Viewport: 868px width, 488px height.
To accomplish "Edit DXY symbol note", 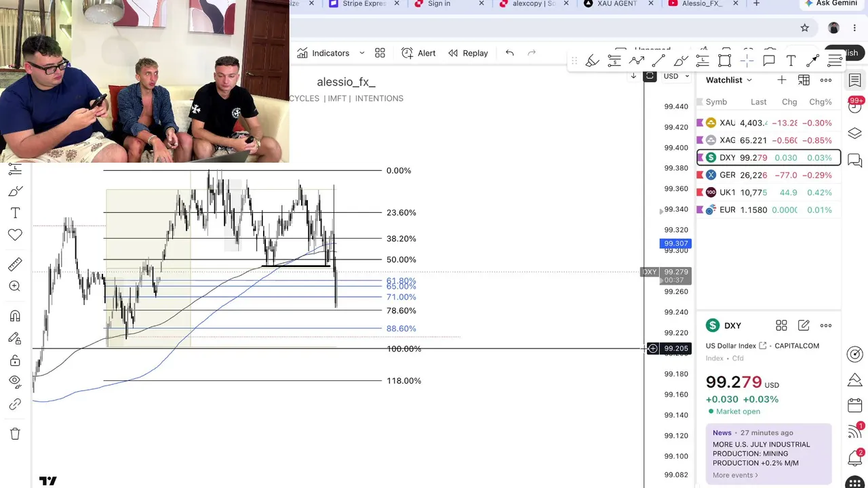I will [x=804, y=326].
